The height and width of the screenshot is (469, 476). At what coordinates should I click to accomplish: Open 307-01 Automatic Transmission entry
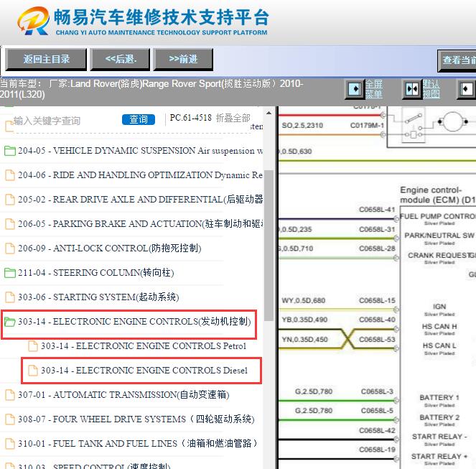click(123, 395)
